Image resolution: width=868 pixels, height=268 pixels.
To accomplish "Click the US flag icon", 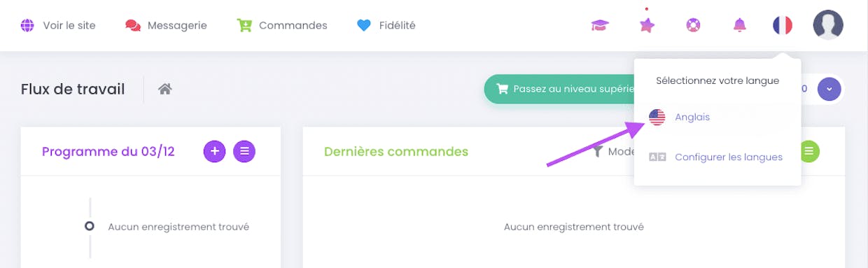I will point(657,118).
